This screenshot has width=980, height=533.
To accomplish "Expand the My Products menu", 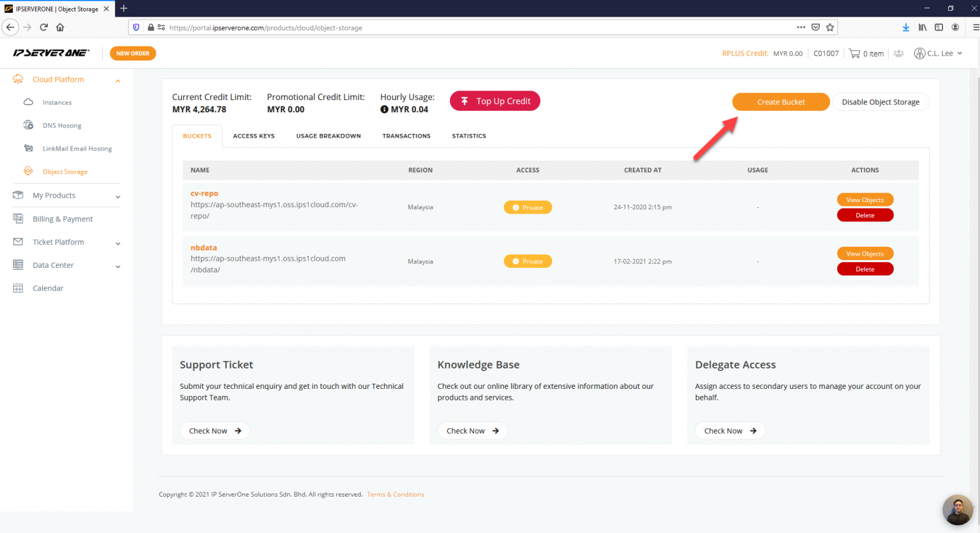I will point(117,196).
